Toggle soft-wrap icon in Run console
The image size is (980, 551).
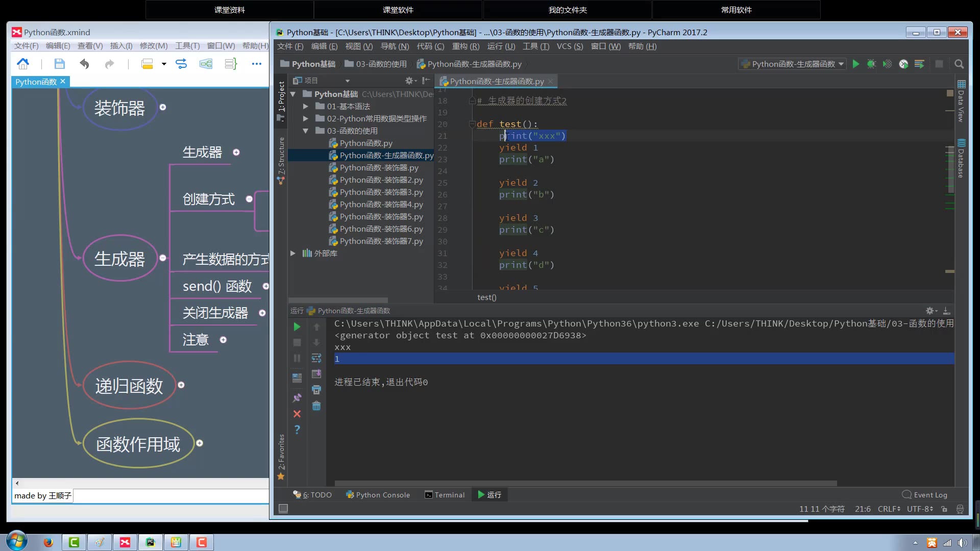point(316,358)
